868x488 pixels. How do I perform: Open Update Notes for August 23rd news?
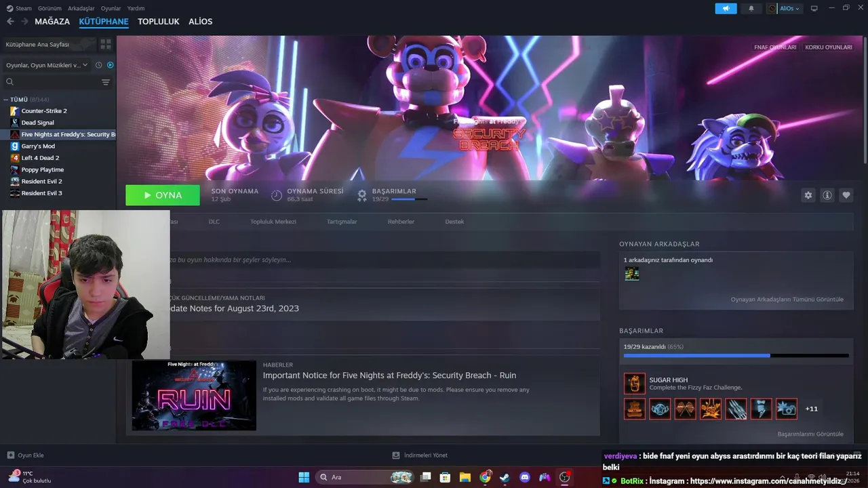click(x=233, y=308)
